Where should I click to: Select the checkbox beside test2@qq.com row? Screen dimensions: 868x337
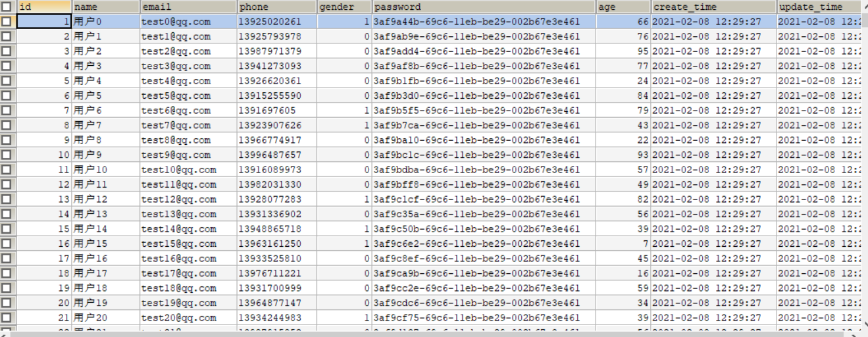click(7, 51)
